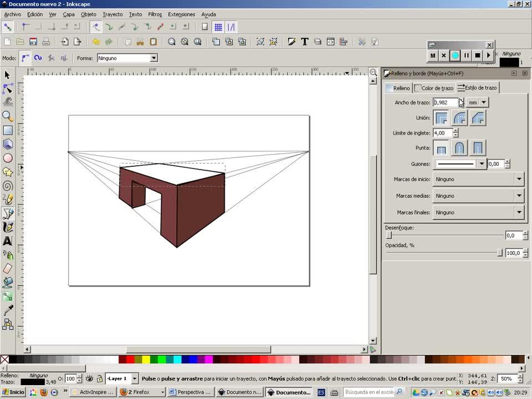Enable round join for stroke

coord(459,117)
